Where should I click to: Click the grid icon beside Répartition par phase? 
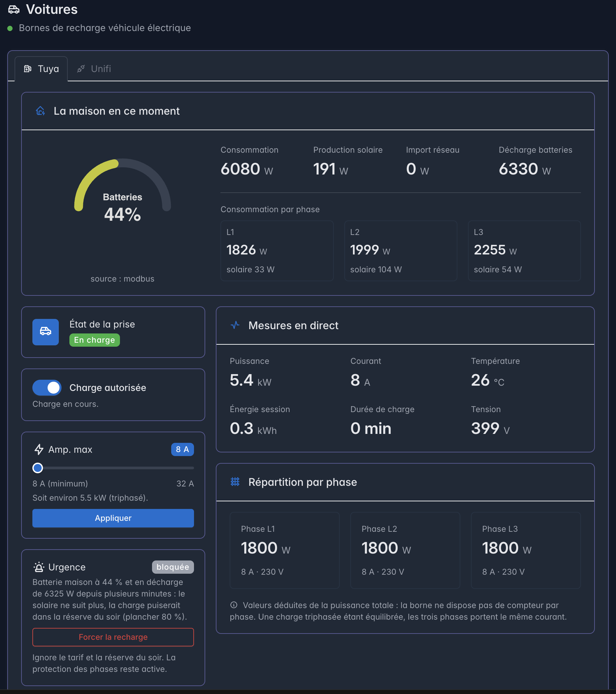(x=235, y=482)
